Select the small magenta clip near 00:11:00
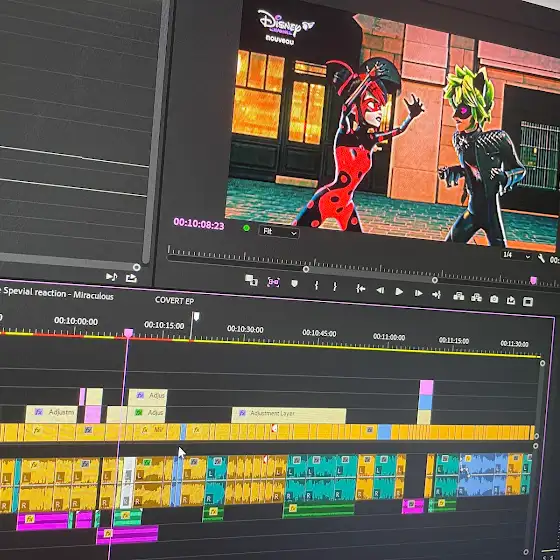This screenshot has width=560, height=560. click(412, 506)
